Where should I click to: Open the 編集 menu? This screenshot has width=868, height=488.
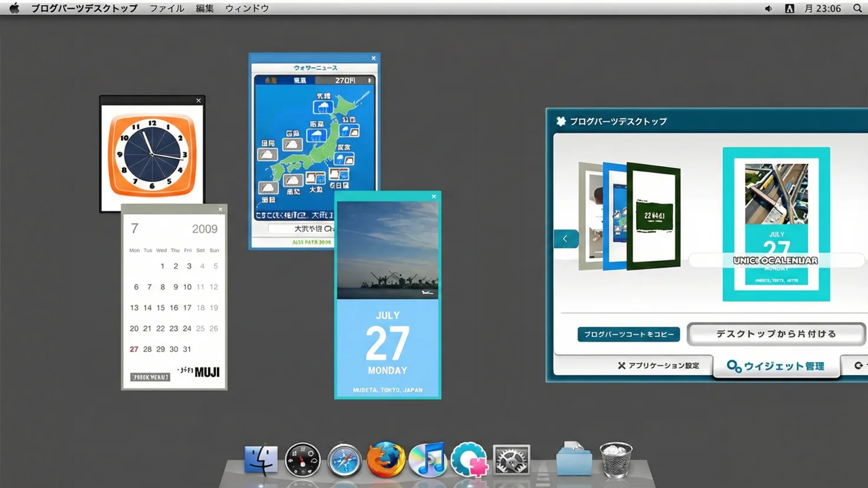(x=204, y=8)
